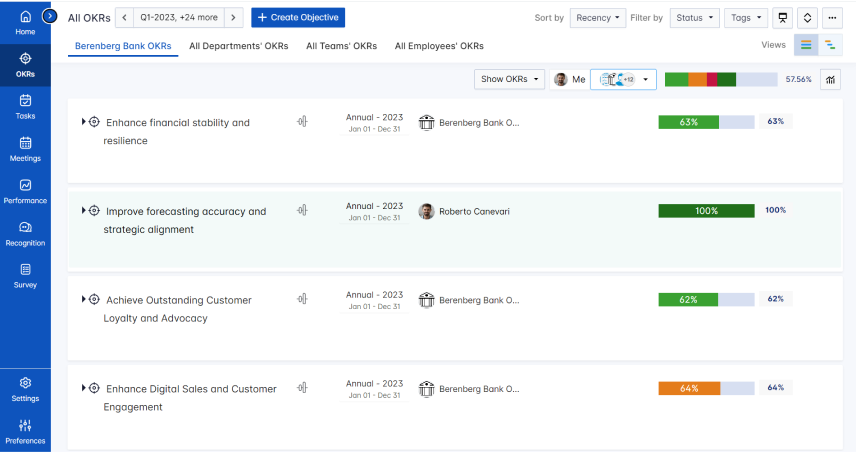Expand the Improve forecasting accuracy objective
Screen dimensions: 856x452
84,210
